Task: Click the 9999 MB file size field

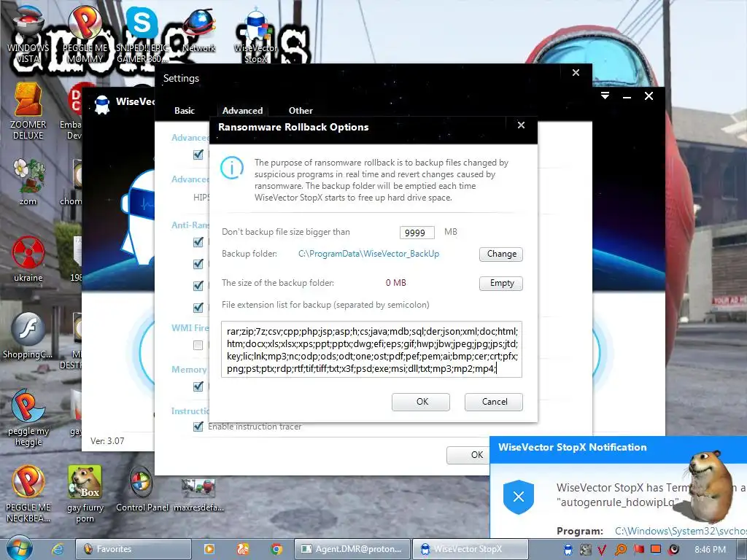Action: [x=417, y=233]
